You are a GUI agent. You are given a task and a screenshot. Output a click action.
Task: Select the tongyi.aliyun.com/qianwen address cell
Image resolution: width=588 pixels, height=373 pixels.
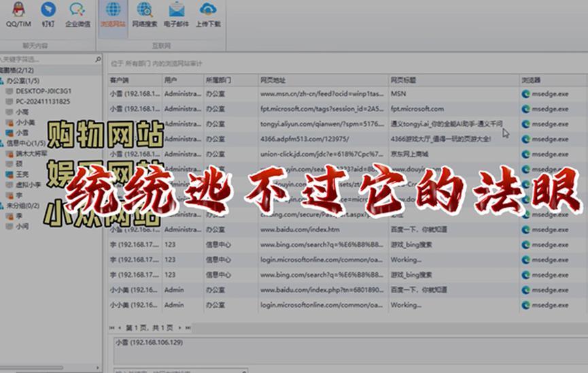324,124
